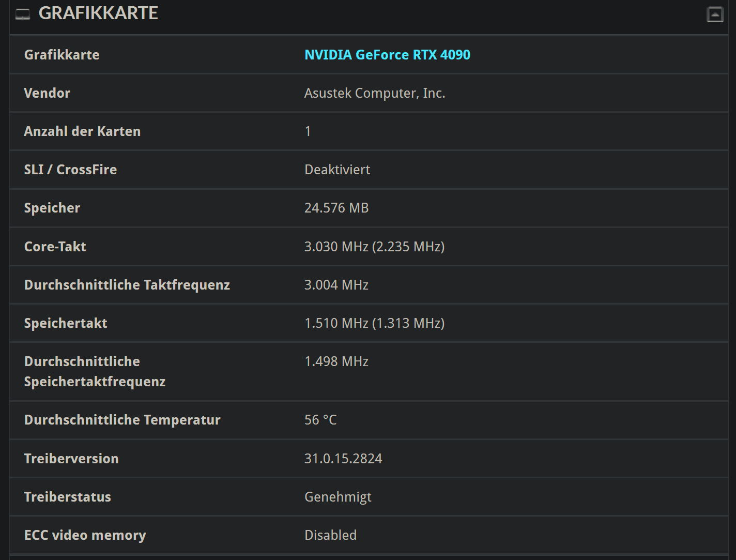Select the Speicher label

(52, 208)
